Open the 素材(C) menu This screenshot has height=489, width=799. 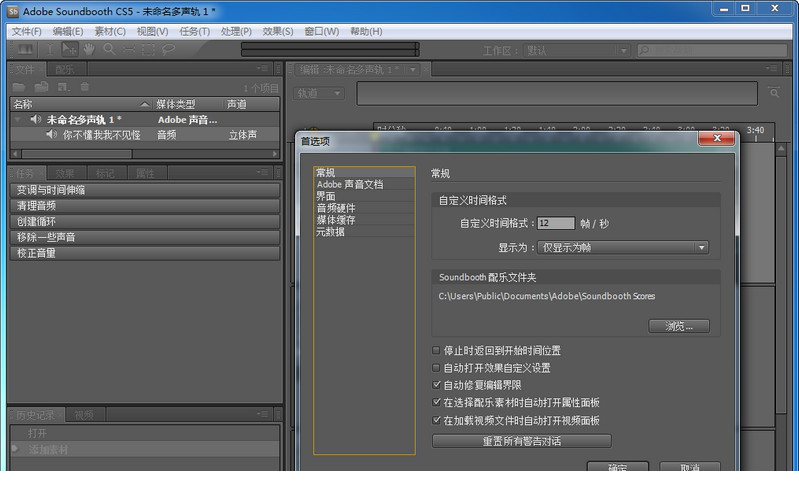coord(110,32)
